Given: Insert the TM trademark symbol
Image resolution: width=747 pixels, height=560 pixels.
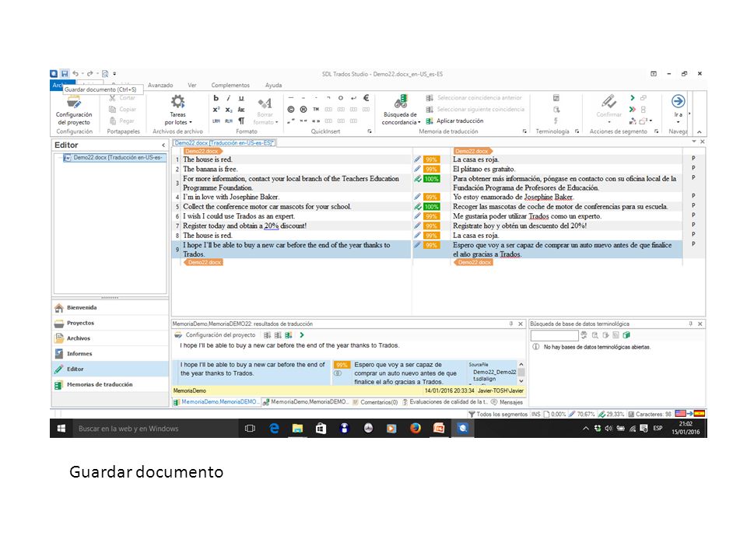Looking at the screenshot, I should [316, 110].
